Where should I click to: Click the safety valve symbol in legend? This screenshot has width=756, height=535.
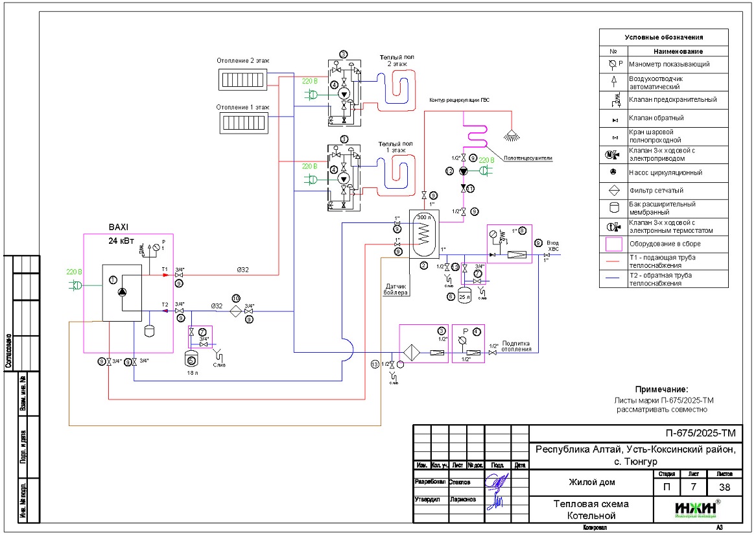(x=613, y=101)
